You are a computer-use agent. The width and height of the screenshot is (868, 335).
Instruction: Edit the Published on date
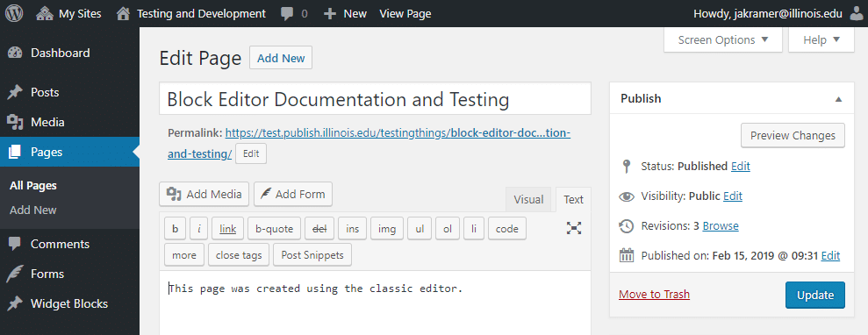click(830, 255)
